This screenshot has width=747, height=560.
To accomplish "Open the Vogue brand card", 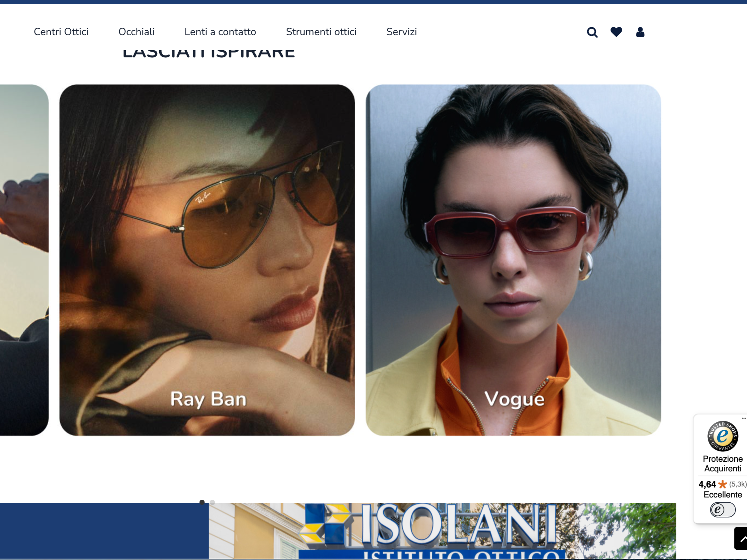I will click(513, 260).
